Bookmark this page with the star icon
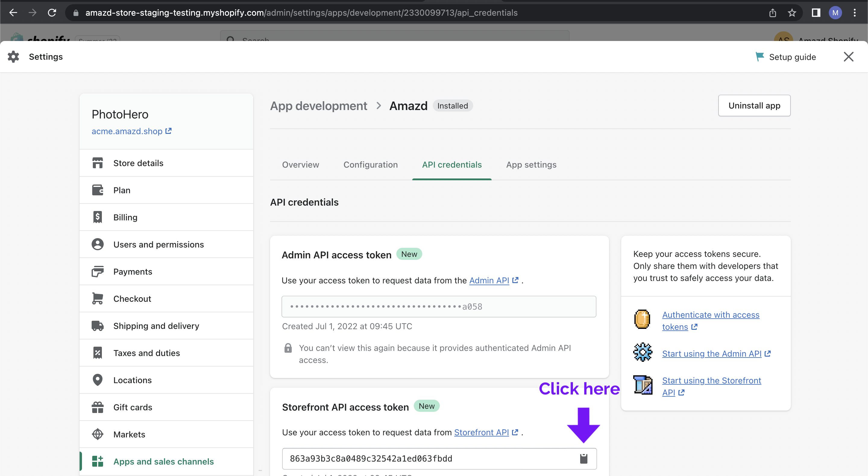This screenshot has width=868, height=476. click(x=792, y=13)
